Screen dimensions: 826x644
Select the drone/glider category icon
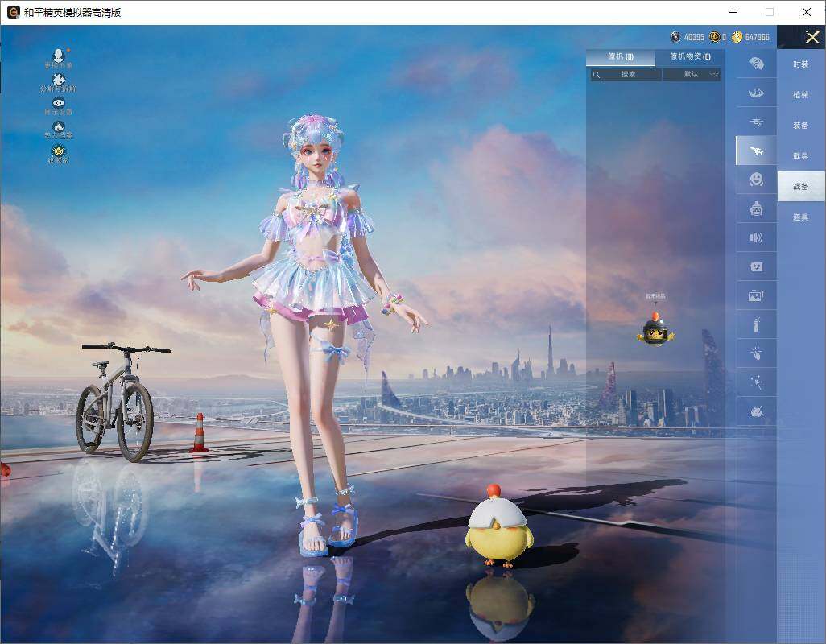[756, 122]
